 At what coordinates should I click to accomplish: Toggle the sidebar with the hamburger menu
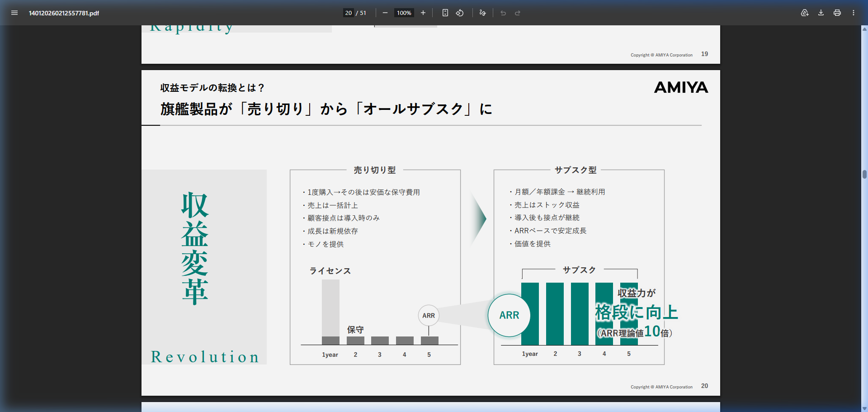coord(14,13)
